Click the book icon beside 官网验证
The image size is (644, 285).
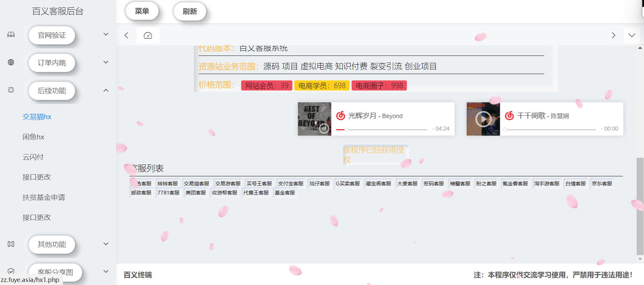click(11, 35)
